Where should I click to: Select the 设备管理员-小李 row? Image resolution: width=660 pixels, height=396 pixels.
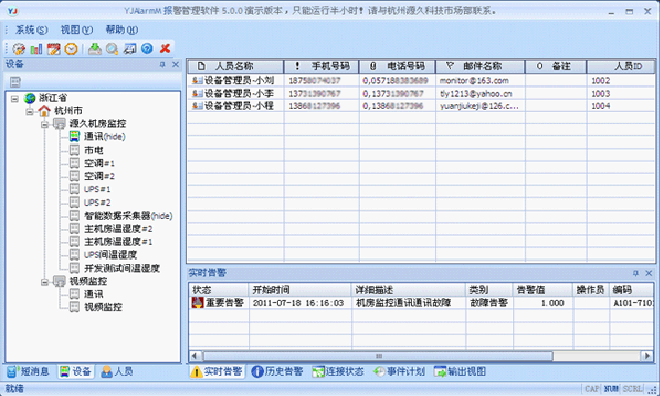tap(421, 93)
